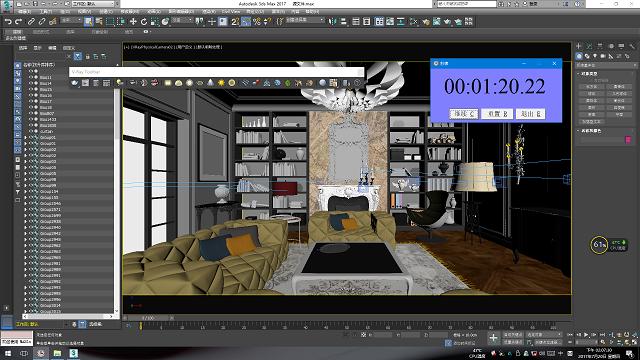Toggle visibility eye of Box14
Screen dimensions: 640x360
(x=31, y=83)
